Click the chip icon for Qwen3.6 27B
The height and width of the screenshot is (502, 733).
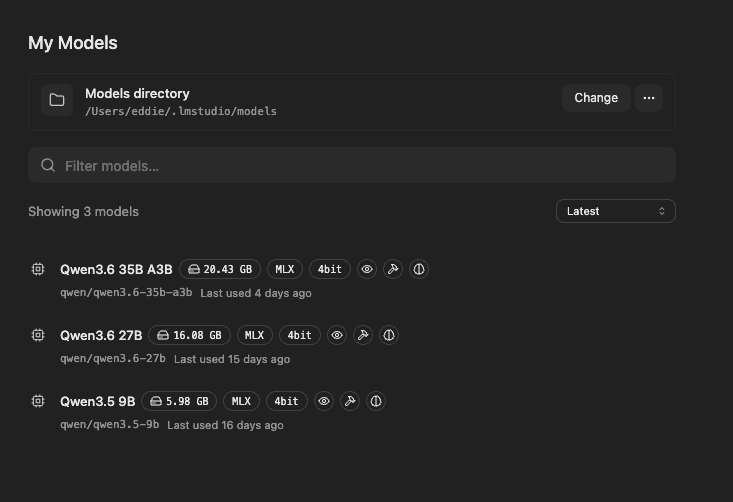pyautogui.click(x=38, y=335)
